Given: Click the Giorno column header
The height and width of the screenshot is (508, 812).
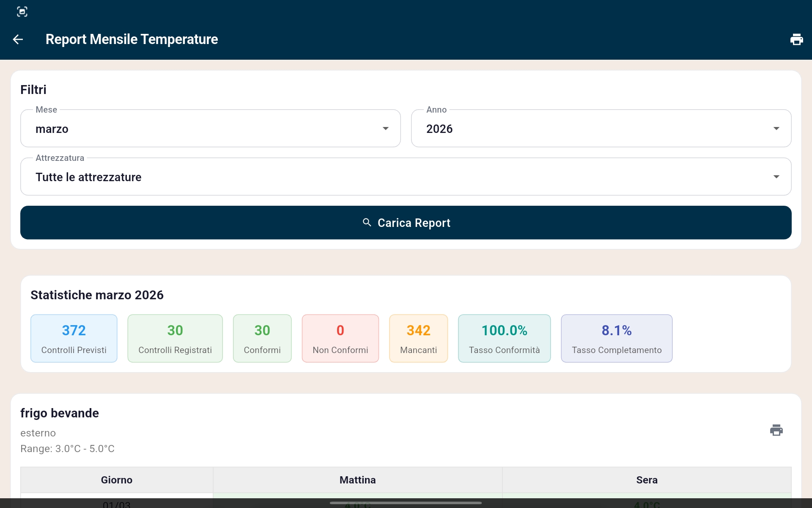Looking at the screenshot, I should (x=116, y=480).
